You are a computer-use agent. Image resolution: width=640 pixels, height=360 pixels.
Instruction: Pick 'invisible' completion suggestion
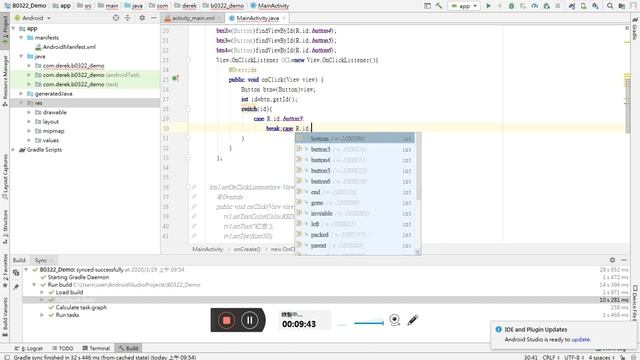(x=354, y=213)
